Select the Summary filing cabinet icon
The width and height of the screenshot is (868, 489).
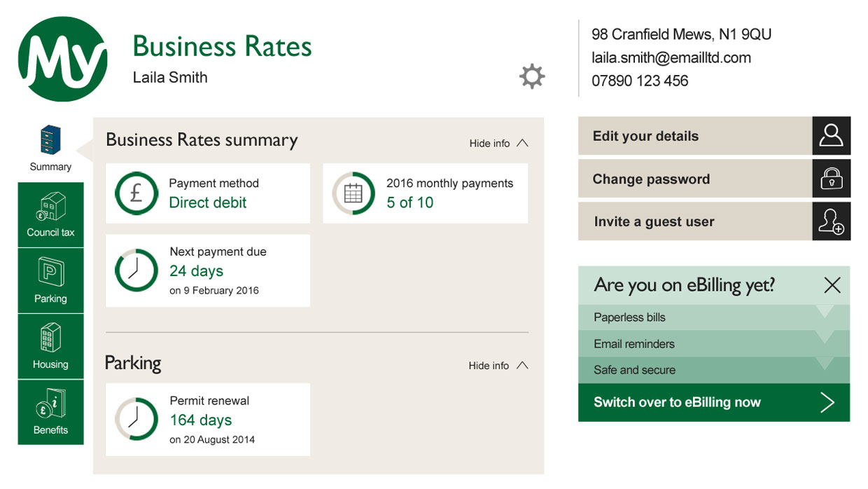pyautogui.click(x=50, y=139)
